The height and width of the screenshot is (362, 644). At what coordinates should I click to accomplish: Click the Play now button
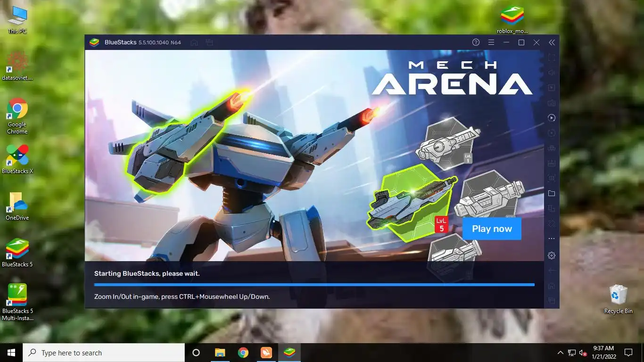click(492, 229)
